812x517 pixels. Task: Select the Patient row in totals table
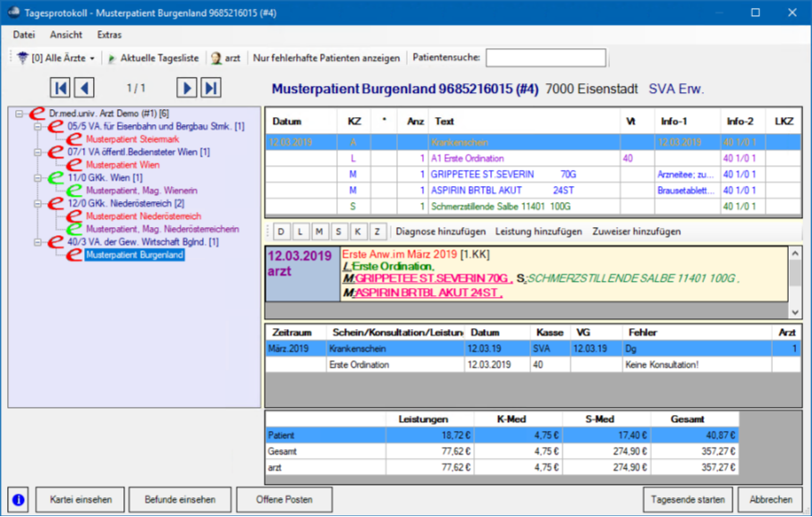tap(503, 436)
